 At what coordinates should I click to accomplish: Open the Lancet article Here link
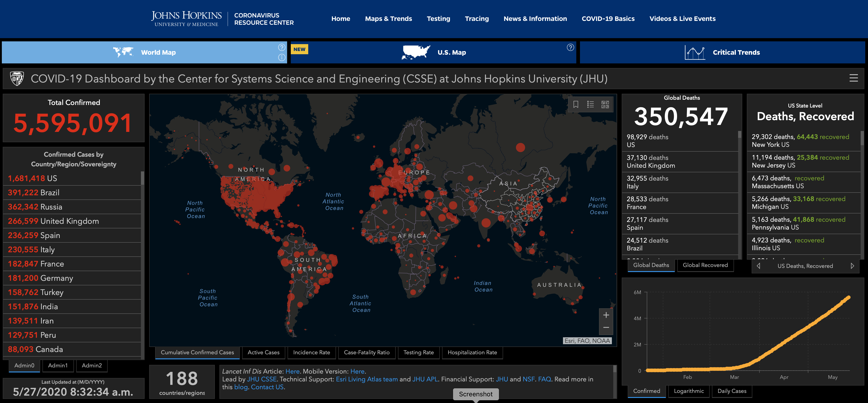click(292, 371)
